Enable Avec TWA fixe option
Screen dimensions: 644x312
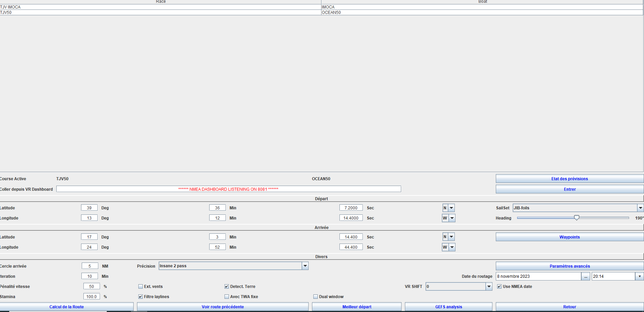pos(227,297)
